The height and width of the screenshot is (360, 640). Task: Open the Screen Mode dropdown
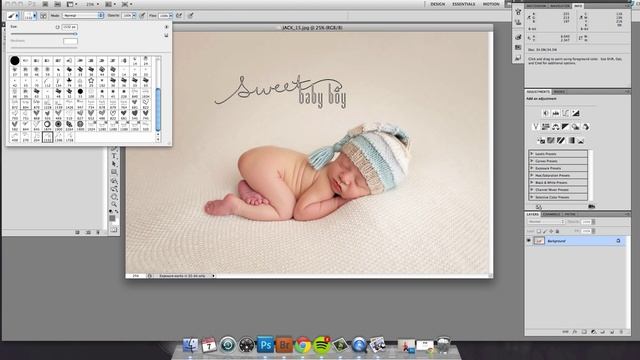coord(127,4)
